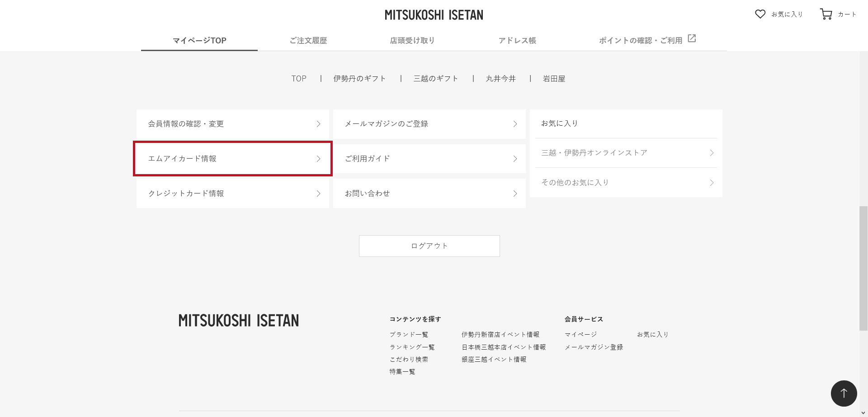Click the scroll-to-top arrow button
Viewport: 868px width, 417px height.
(844, 393)
